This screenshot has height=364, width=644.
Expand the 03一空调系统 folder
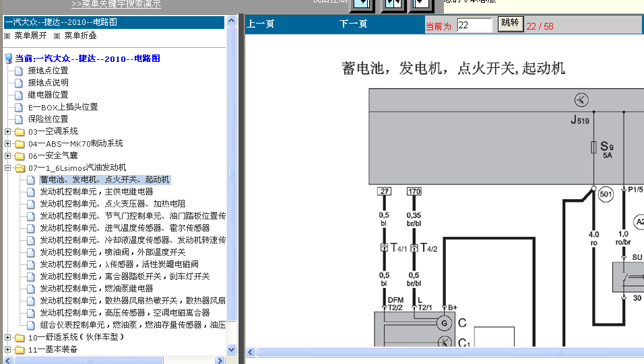[x=8, y=132]
